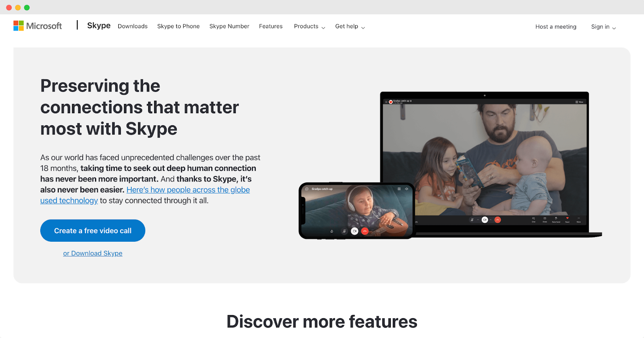Viewport: 644px width, 338px height.
Task: Open the Skype home link
Action: pos(99,25)
